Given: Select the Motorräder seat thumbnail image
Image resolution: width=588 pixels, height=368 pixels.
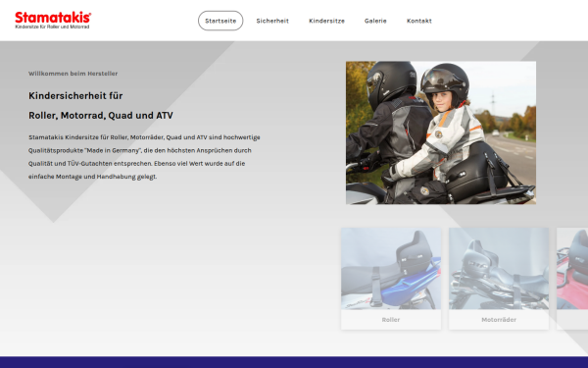Looking at the screenshot, I should [x=499, y=269].
